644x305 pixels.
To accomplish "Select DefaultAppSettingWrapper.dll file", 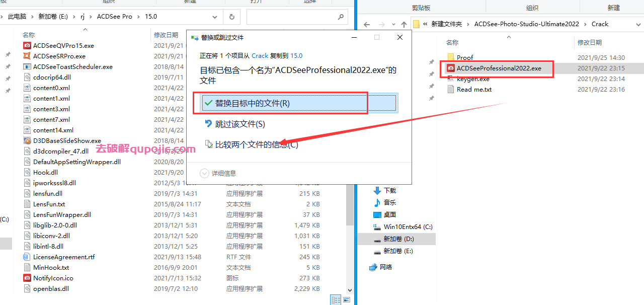I will coord(77,162).
